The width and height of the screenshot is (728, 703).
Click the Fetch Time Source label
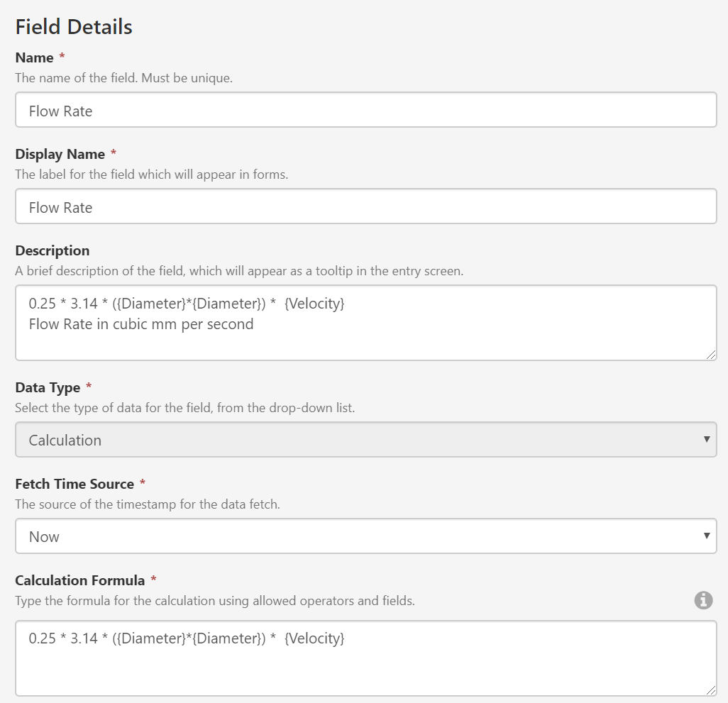point(75,484)
